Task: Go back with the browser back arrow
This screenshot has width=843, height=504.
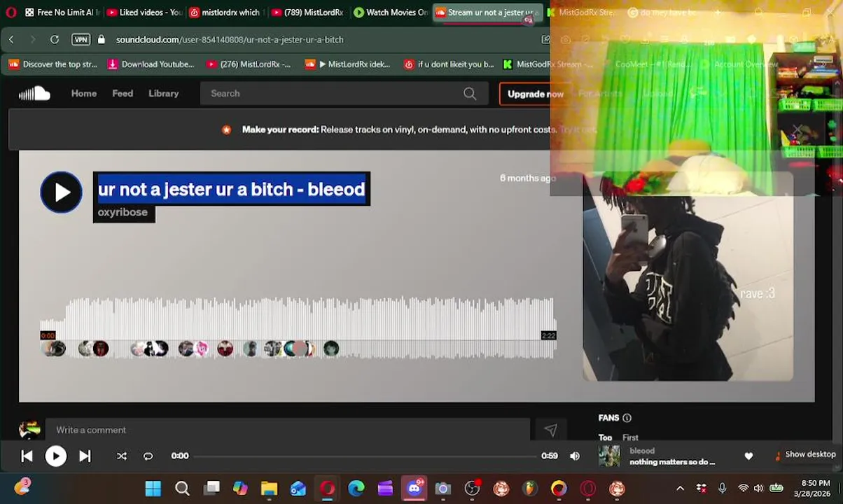Action: pos(11,40)
